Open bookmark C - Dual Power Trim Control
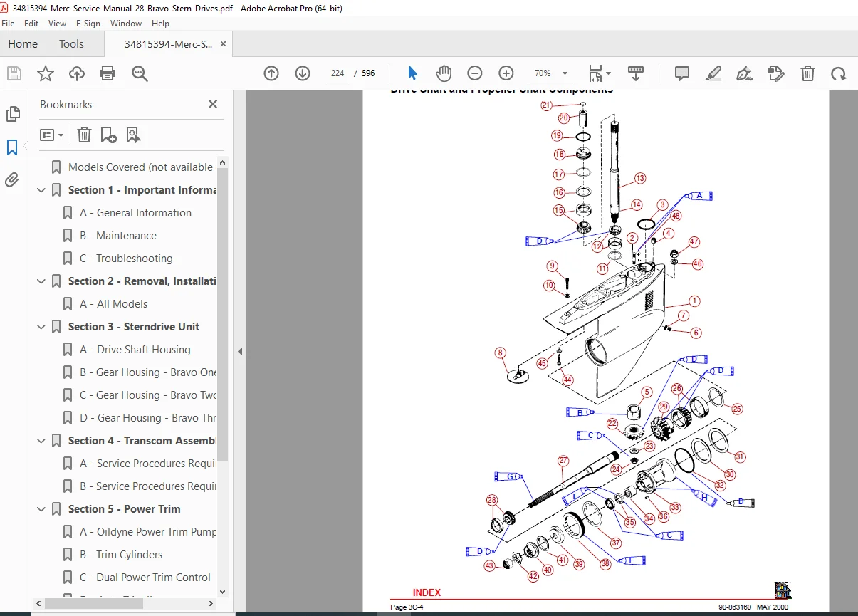Screen dimensions: 858x616 [x=145, y=578]
